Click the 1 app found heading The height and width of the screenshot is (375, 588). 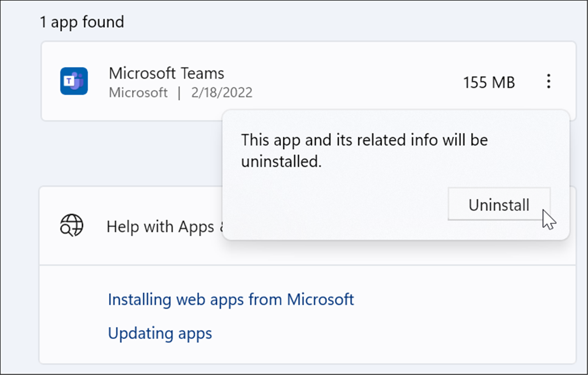pos(82,22)
